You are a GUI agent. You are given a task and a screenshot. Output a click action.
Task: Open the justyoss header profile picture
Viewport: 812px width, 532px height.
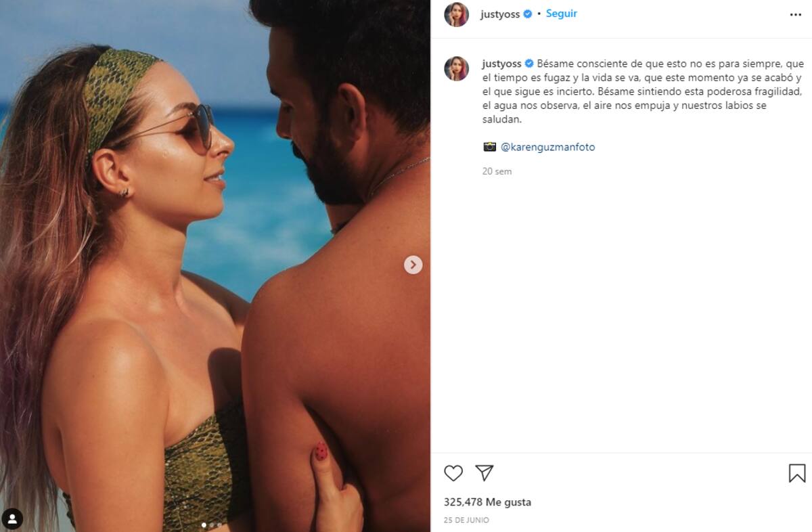[x=456, y=14]
